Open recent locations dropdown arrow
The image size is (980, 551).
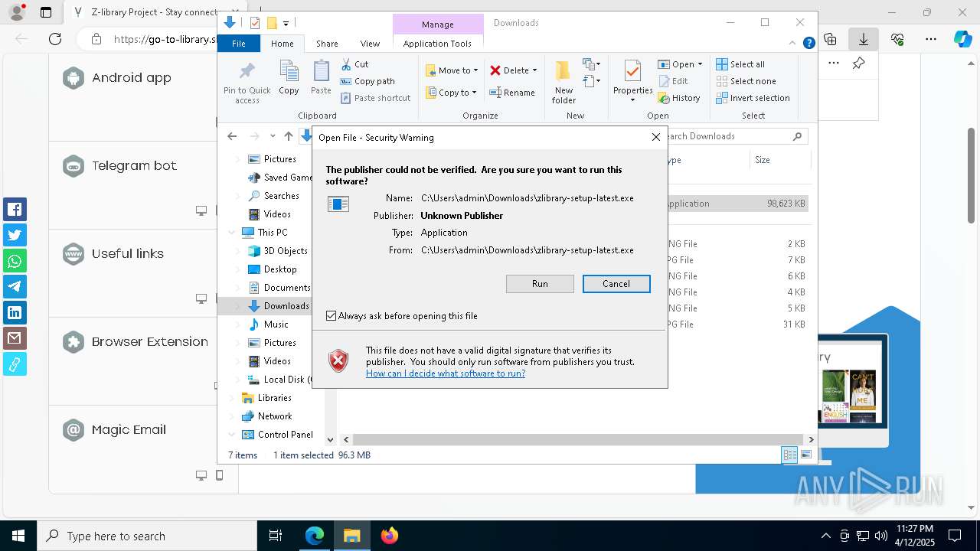coord(272,136)
